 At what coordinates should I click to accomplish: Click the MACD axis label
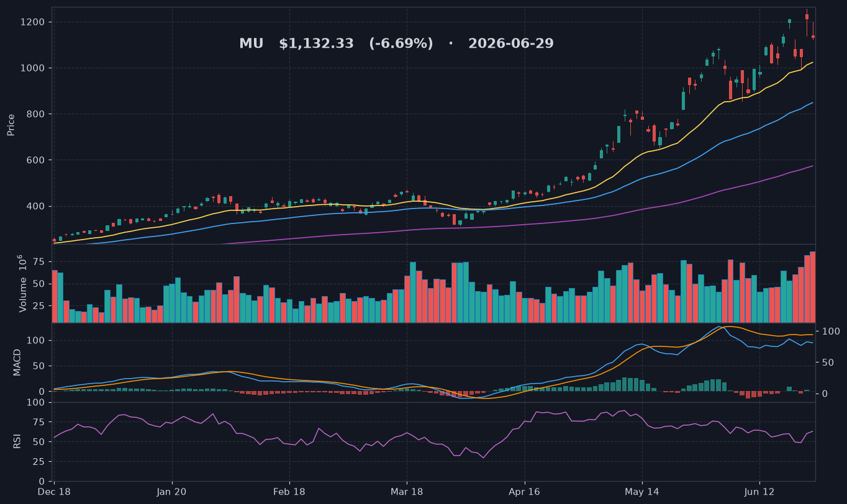[x=17, y=362]
